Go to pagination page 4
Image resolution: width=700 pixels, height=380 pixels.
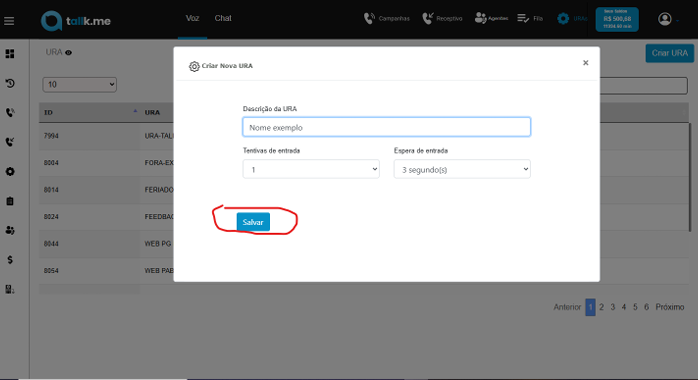[624, 307]
